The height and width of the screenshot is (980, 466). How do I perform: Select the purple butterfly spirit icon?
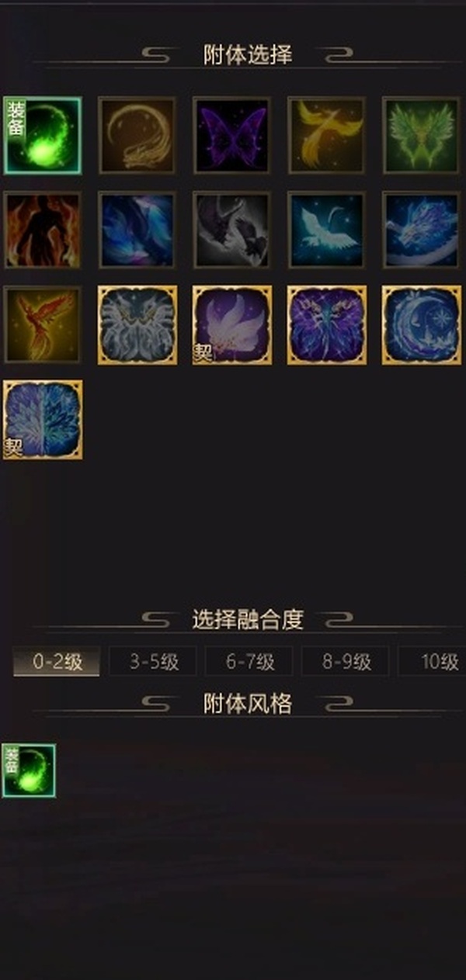click(231, 135)
